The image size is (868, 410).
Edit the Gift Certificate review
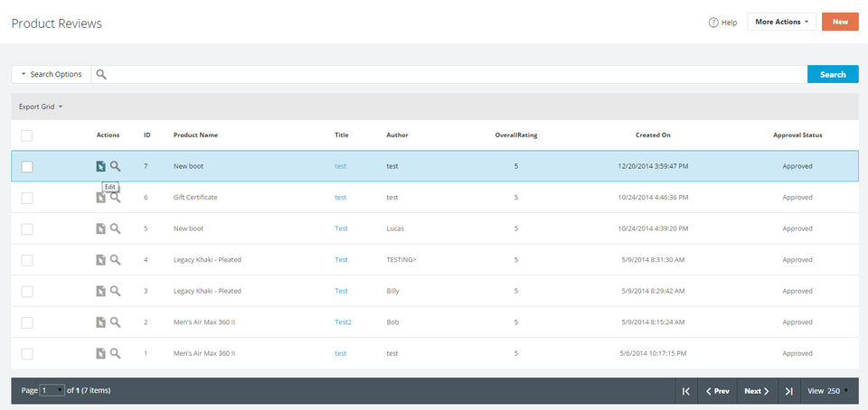click(100, 198)
